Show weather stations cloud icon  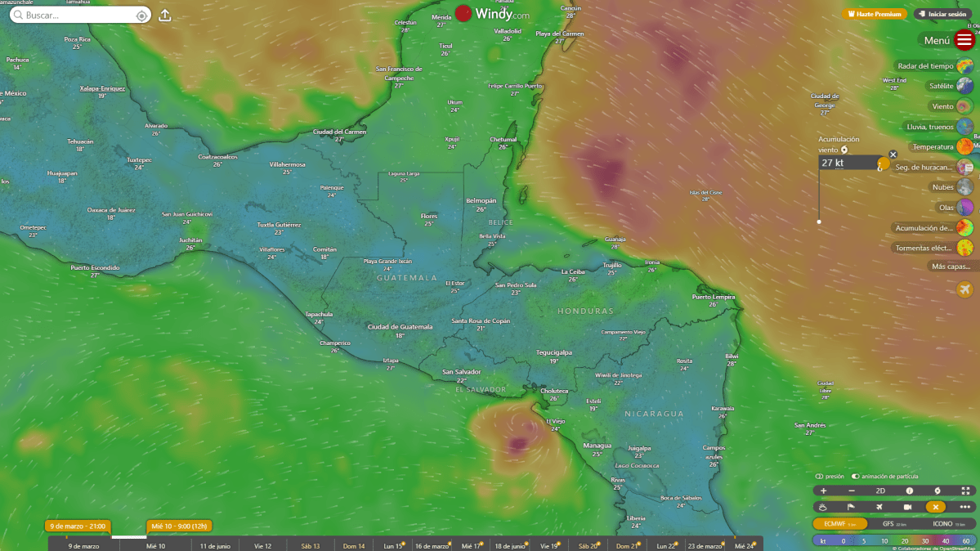(x=823, y=507)
